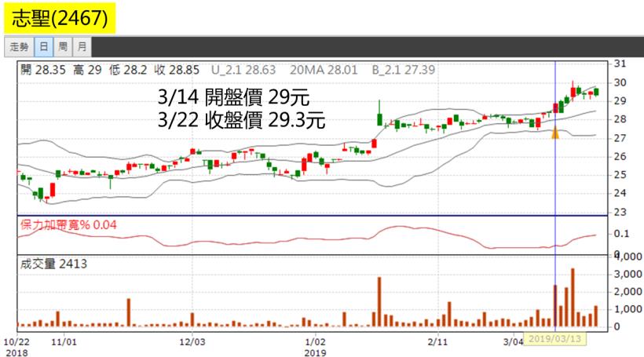Screen dimensions: 644x357
Task: Select the 月 monthly chart tab
Action: (x=82, y=47)
